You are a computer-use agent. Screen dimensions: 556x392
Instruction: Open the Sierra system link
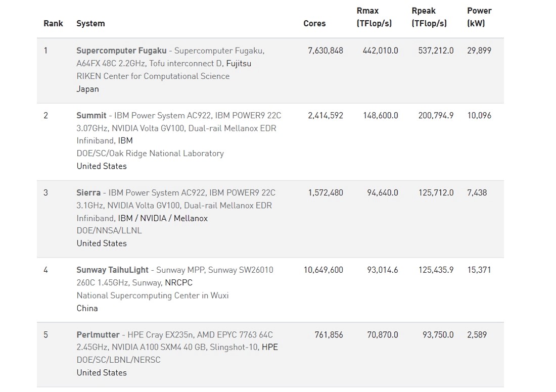point(88,193)
